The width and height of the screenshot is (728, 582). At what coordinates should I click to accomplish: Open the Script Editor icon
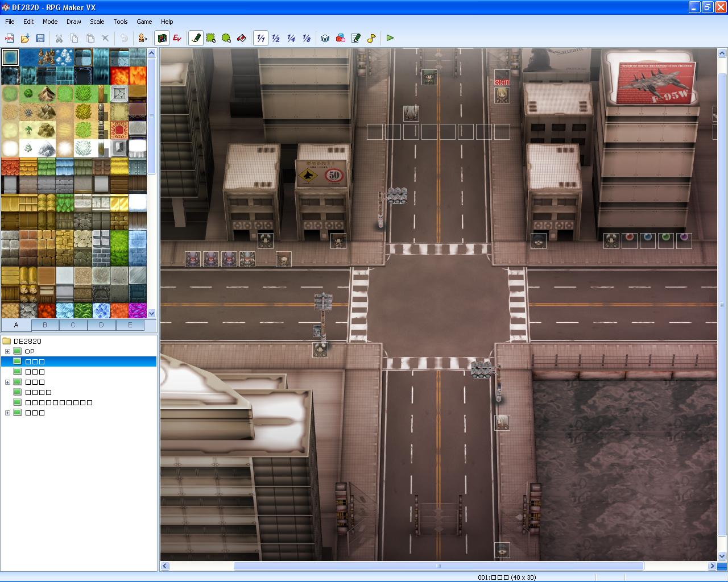click(356, 38)
